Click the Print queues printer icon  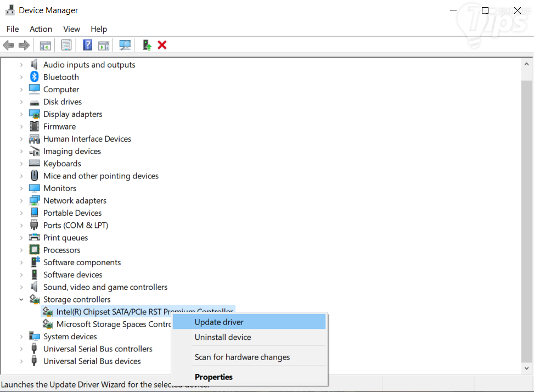tap(35, 237)
